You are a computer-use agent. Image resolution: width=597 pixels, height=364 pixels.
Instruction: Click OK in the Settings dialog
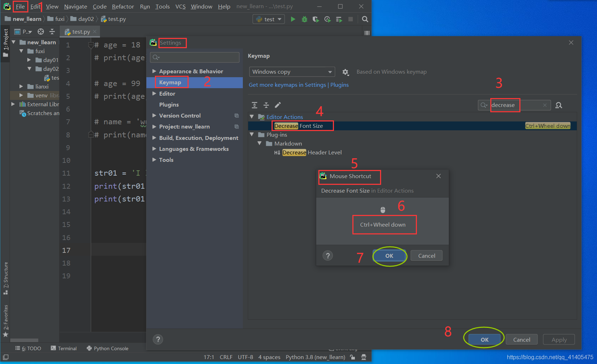click(x=485, y=340)
